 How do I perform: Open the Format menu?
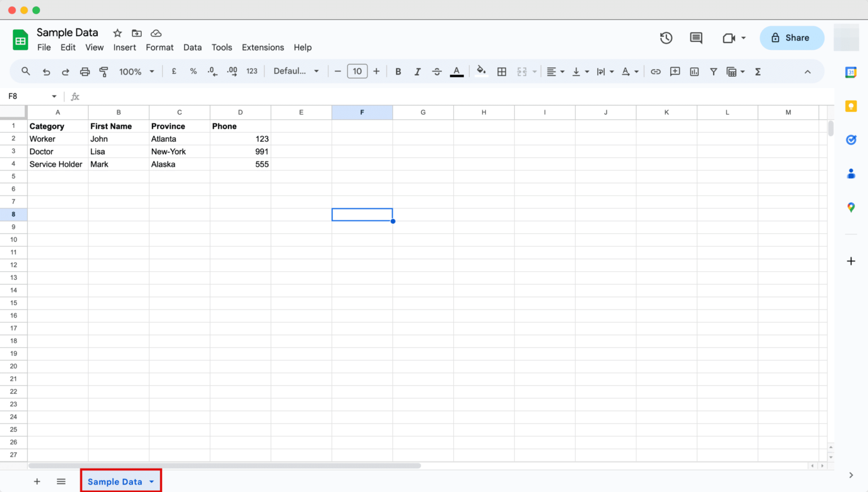[159, 47]
